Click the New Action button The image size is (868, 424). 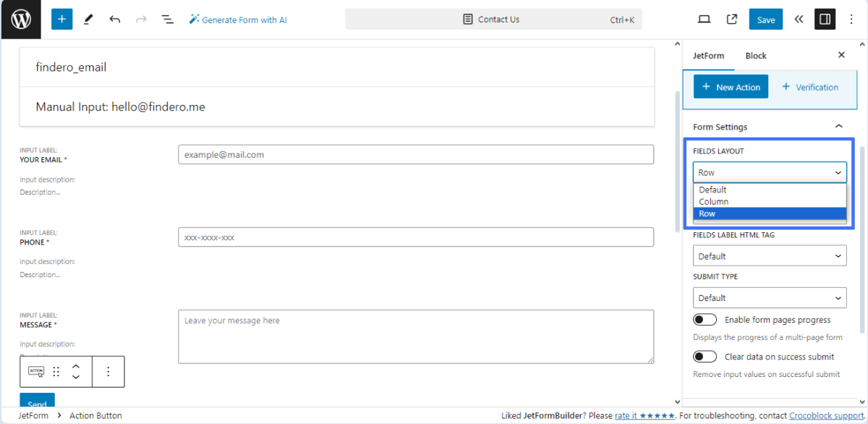pyautogui.click(x=731, y=86)
